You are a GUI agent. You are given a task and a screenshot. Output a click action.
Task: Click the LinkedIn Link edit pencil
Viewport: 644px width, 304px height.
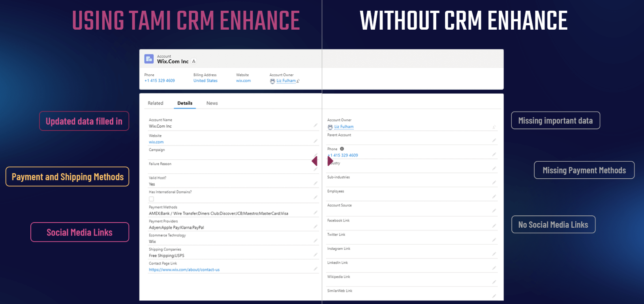click(494, 268)
